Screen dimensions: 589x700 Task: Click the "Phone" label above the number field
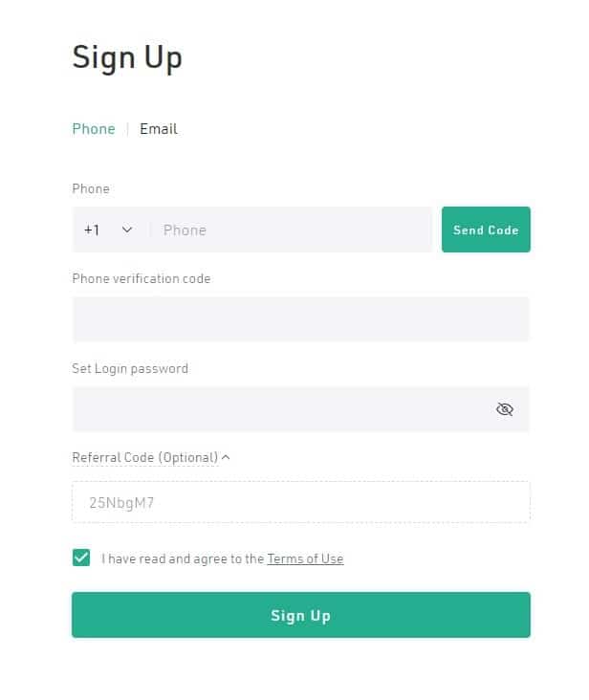(x=91, y=188)
